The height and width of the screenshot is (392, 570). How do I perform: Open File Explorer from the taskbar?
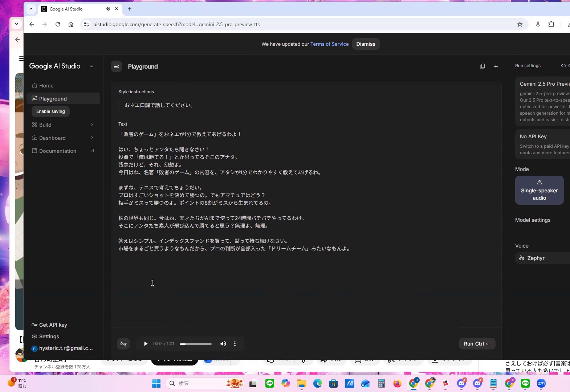tap(302, 383)
